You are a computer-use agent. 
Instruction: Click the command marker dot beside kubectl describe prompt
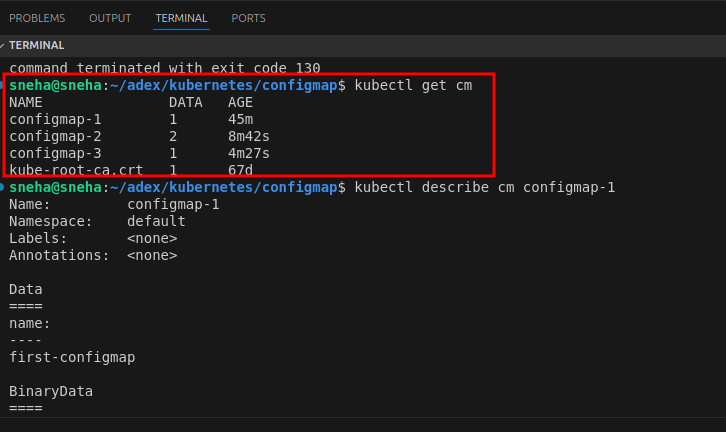3,187
